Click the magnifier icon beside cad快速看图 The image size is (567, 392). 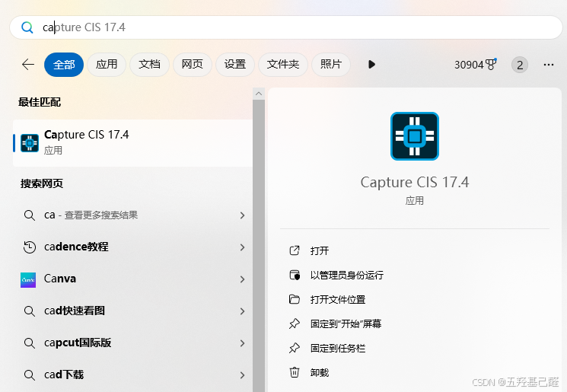tap(29, 311)
